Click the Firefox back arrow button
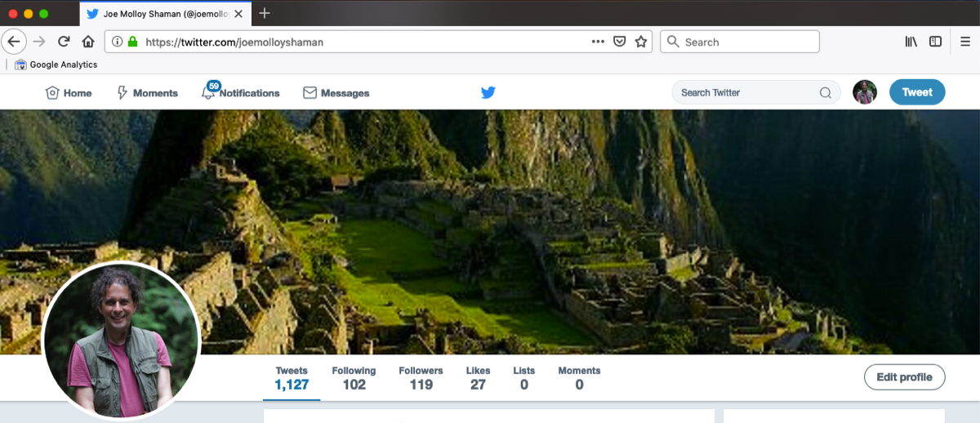 point(14,42)
